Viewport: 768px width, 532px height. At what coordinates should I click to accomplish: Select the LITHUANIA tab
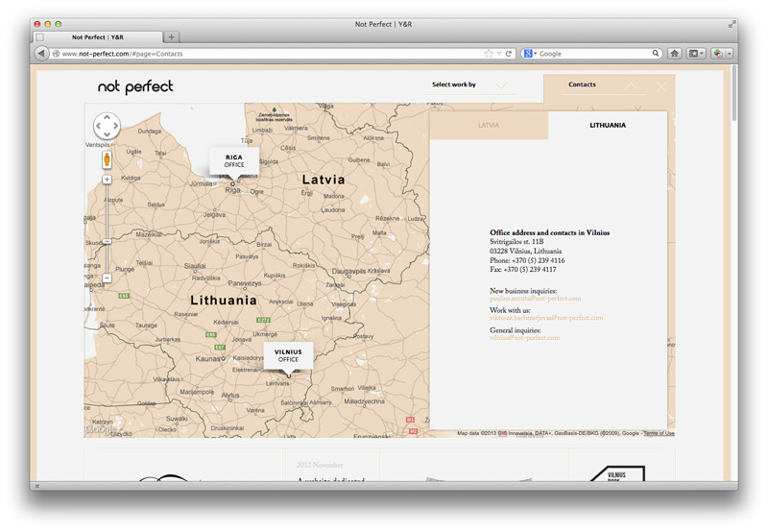pos(608,126)
